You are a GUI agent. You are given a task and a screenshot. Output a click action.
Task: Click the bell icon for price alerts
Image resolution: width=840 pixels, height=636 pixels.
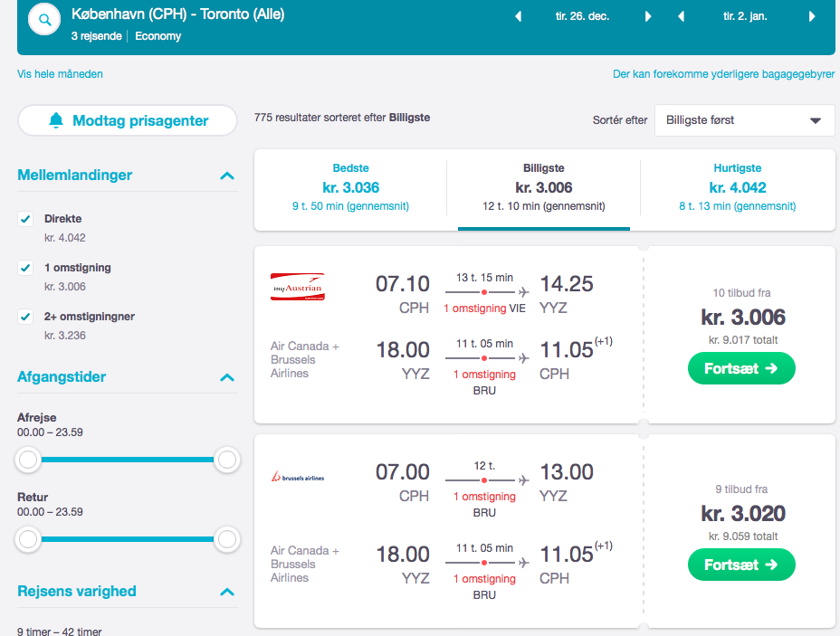[57, 120]
